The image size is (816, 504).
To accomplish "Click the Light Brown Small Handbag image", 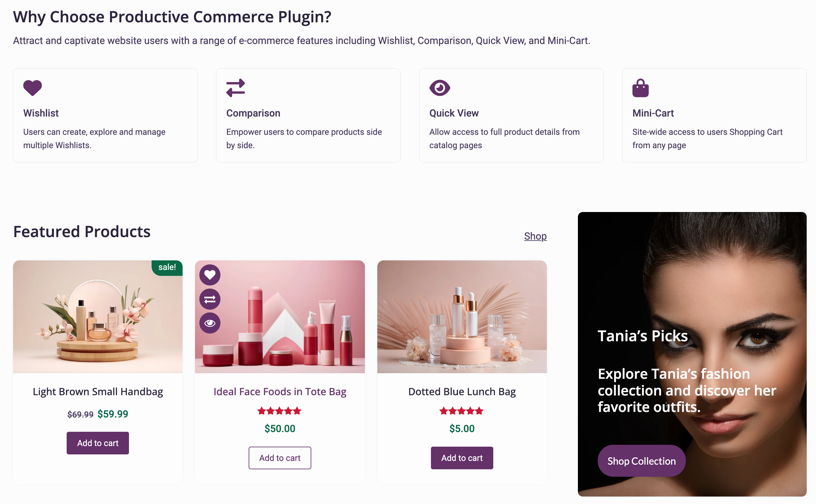I will (98, 317).
